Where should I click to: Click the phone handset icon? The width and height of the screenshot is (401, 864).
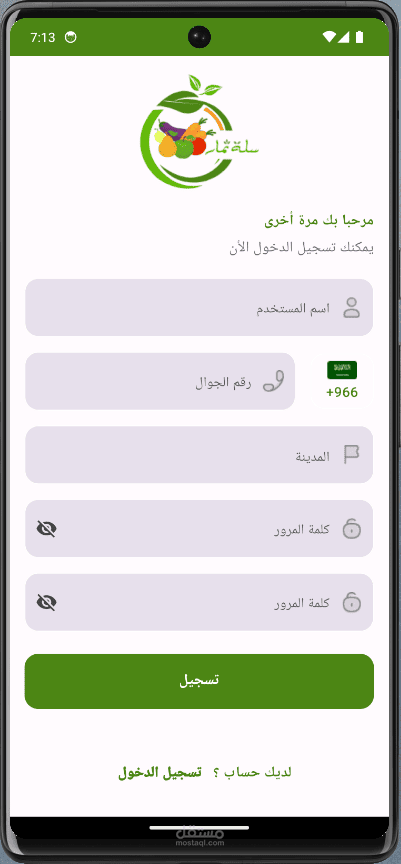[273, 381]
